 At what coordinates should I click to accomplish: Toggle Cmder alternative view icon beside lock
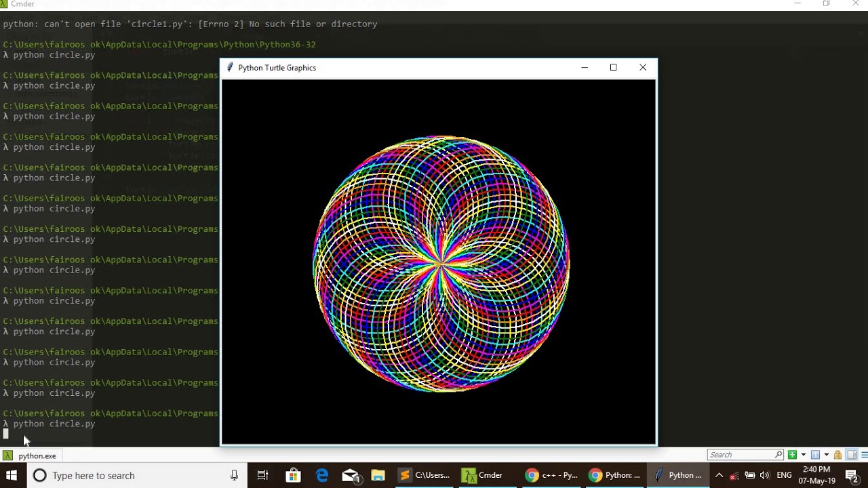click(852, 455)
